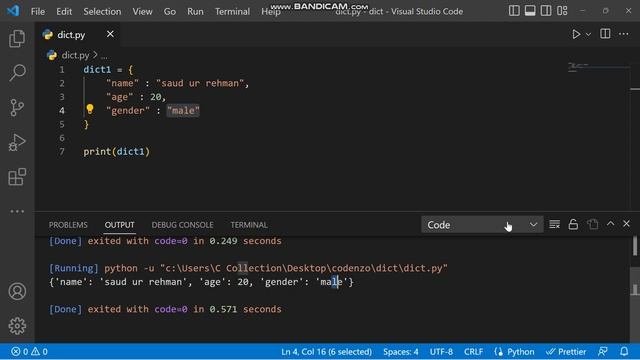Click dict.py in the breadcrumb
640x360 pixels.
[75, 55]
